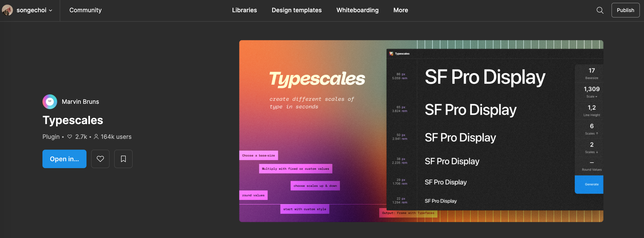Click 'start with custom style' label

click(x=304, y=209)
